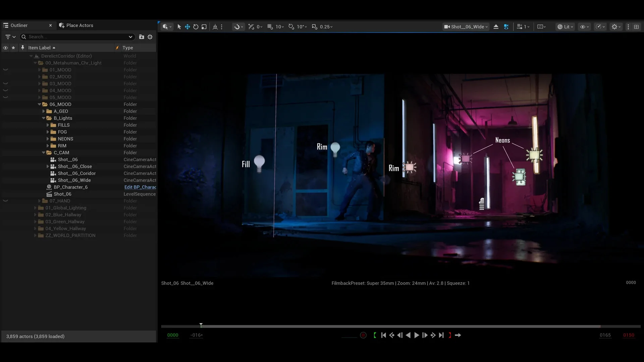
Task: Toggle visibility of the 01_MOOD folder
Action: click(x=5, y=70)
